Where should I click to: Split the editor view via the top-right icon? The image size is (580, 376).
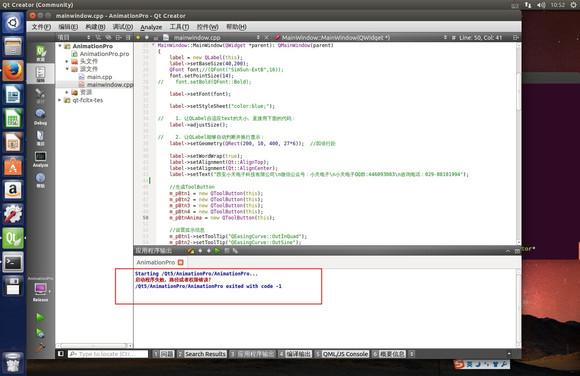click(x=516, y=37)
